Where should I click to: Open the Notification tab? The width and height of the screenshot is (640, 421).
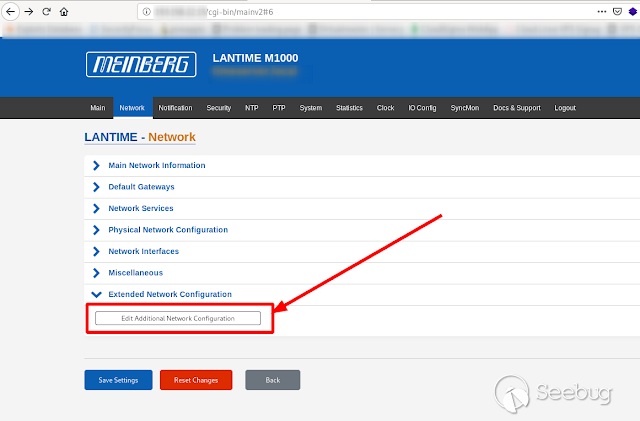point(175,108)
